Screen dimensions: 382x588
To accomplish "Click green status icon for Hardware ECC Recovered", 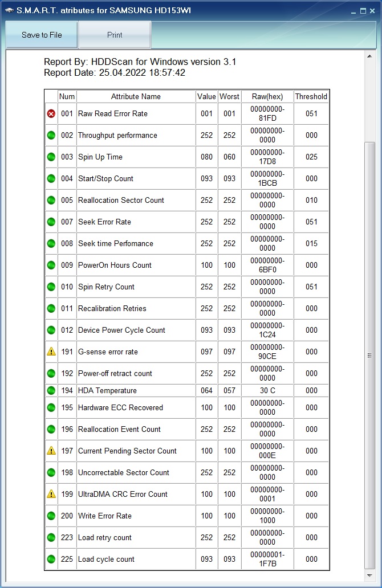I will click(51, 407).
